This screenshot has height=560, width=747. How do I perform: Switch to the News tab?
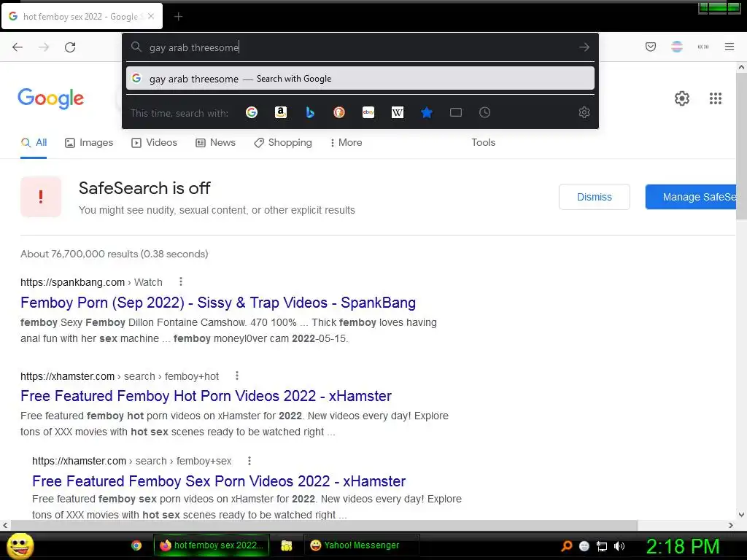point(216,142)
